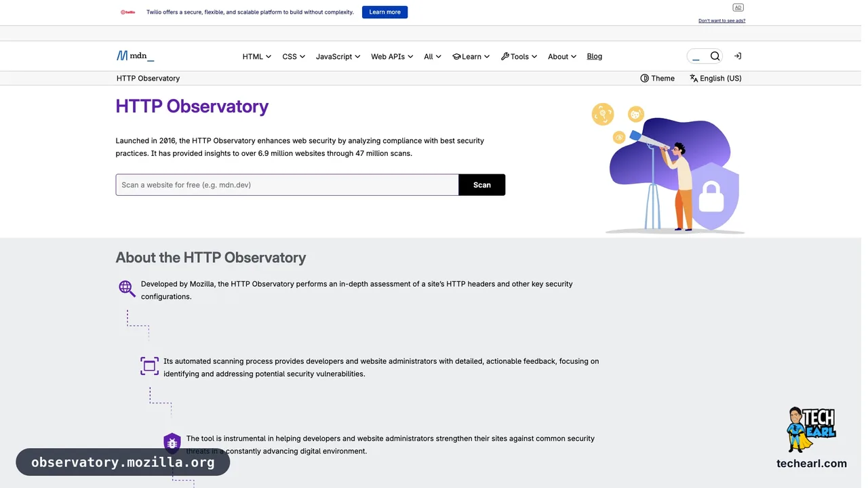The height and width of the screenshot is (488, 868).
Task: Expand the Tools menu
Action: (519, 57)
